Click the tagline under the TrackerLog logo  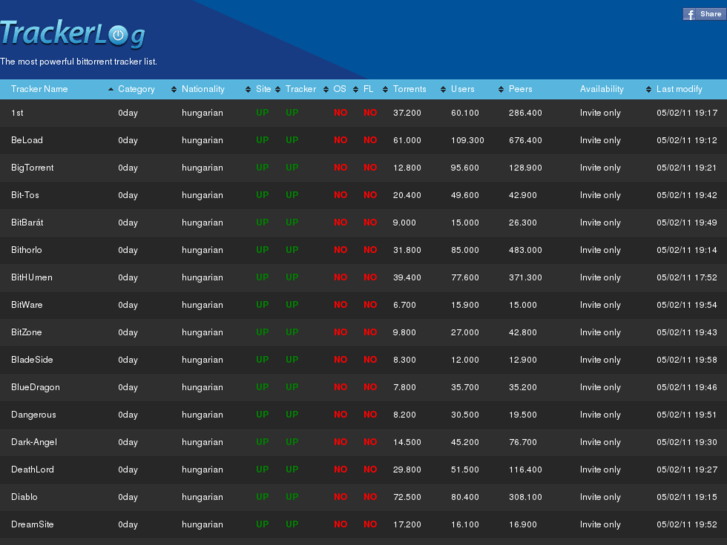pyautogui.click(x=78, y=62)
